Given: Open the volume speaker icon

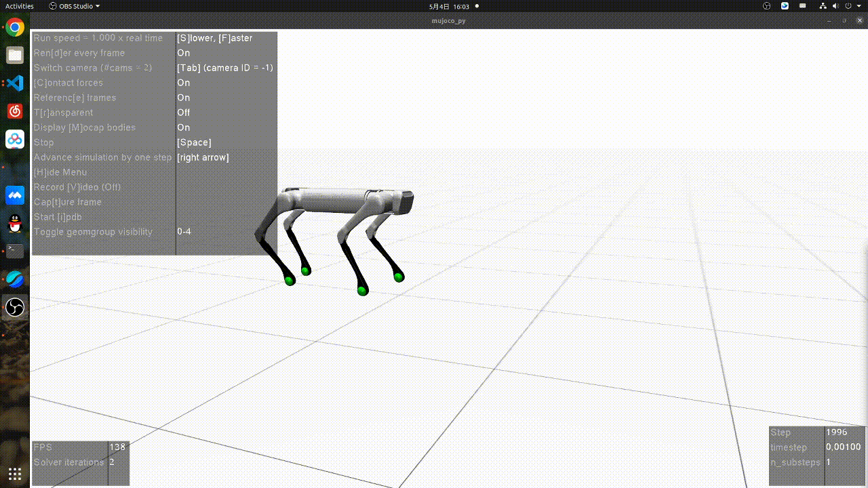Looking at the screenshot, I should 835,6.
